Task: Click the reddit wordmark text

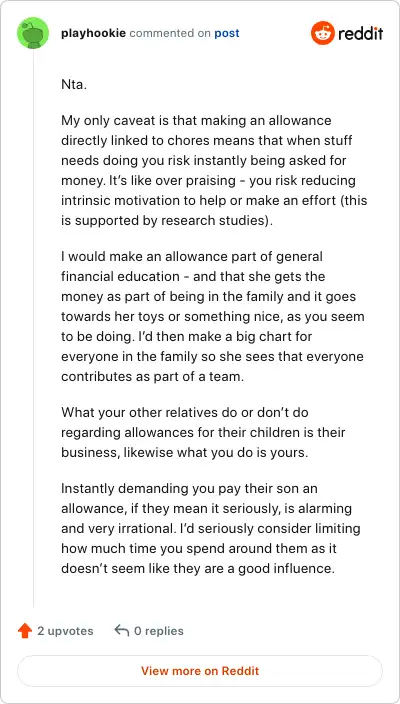Action: pyautogui.click(x=361, y=33)
